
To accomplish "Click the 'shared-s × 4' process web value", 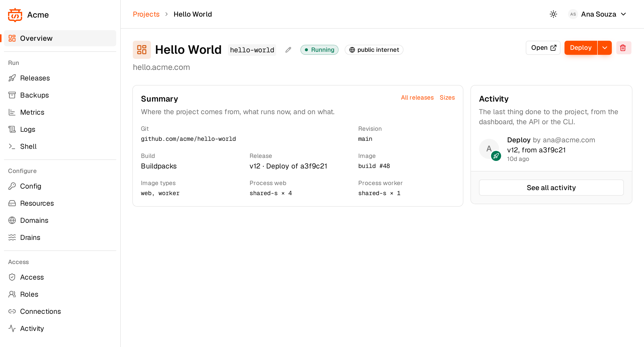I will 271,193.
